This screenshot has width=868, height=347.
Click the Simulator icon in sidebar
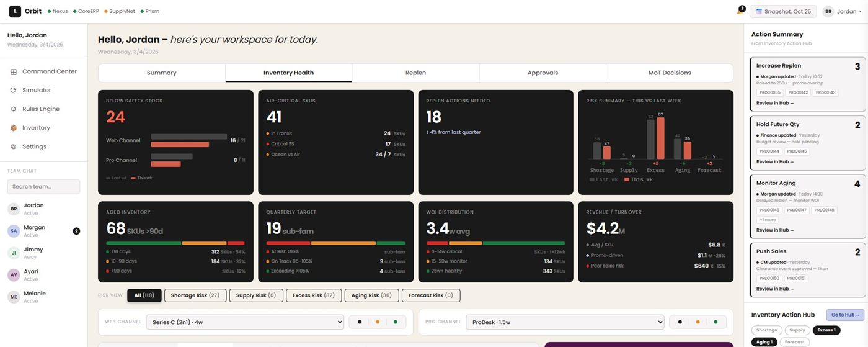[14, 90]
